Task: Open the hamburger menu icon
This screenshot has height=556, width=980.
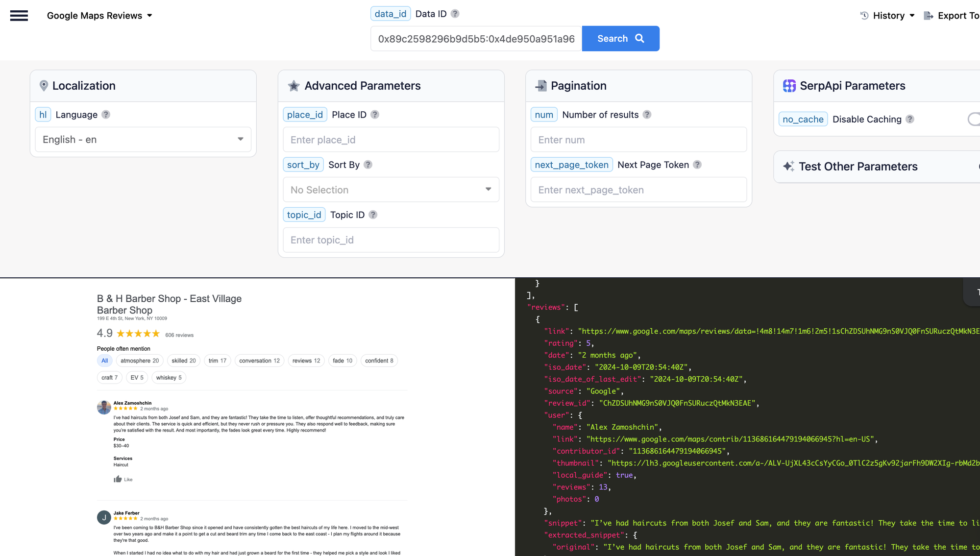Action: (19, 16)
